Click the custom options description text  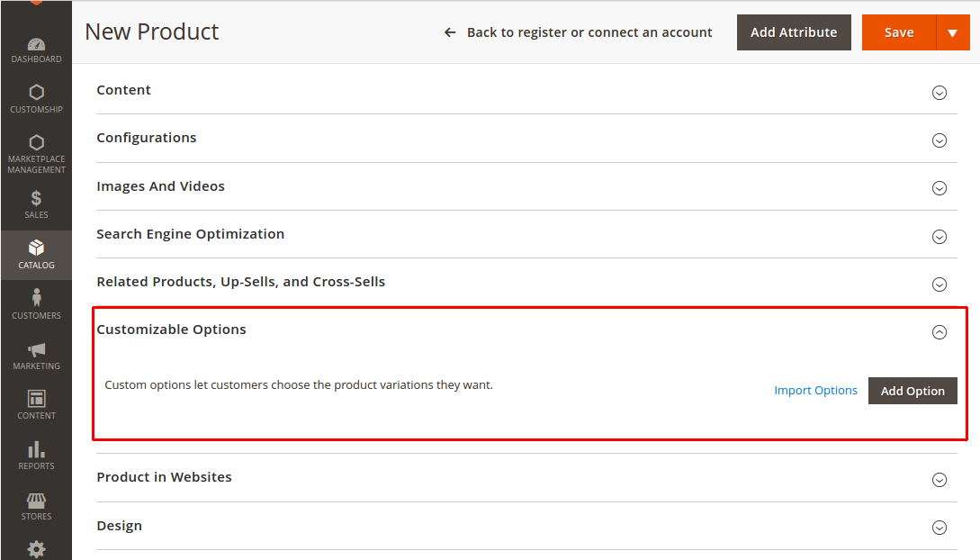coord(299,385)
